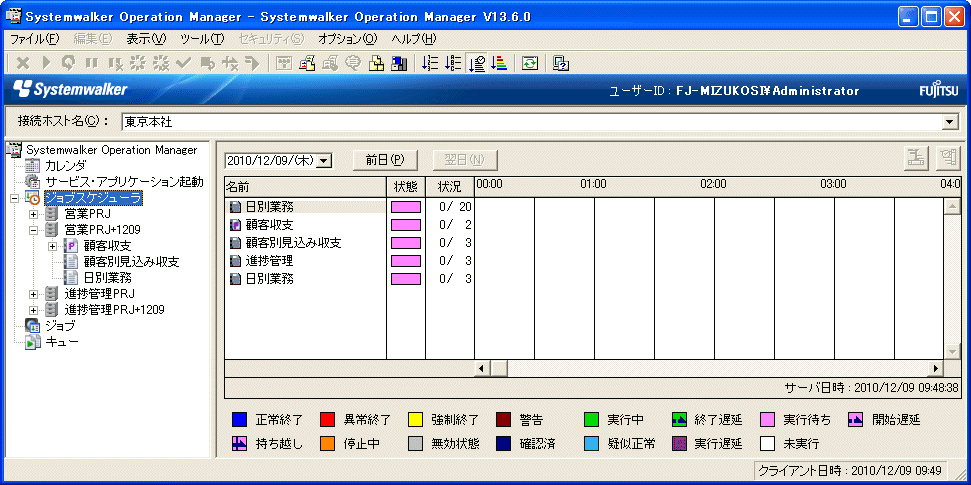Image resolution: width=971 pixels, height=485 pixels.
Task: Select 顧客別見込み収支 in the tree
Action: [x=131, y=261]
